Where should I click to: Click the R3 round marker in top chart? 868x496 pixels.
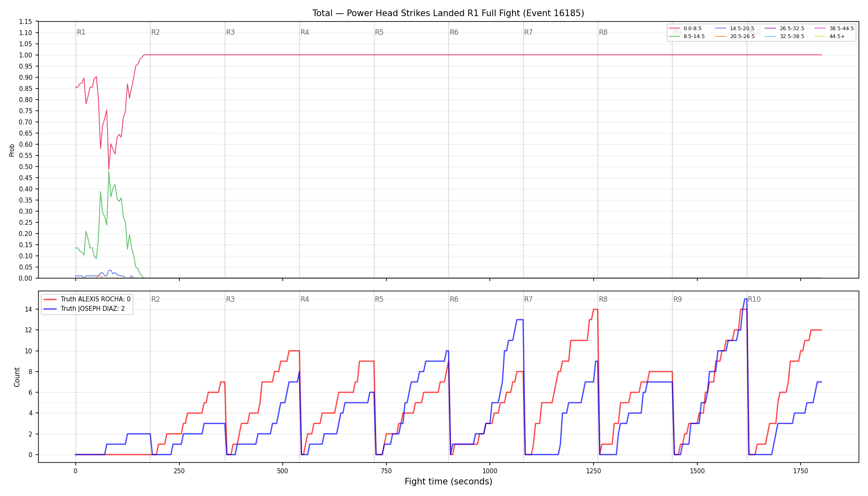[x=230, y=32]
